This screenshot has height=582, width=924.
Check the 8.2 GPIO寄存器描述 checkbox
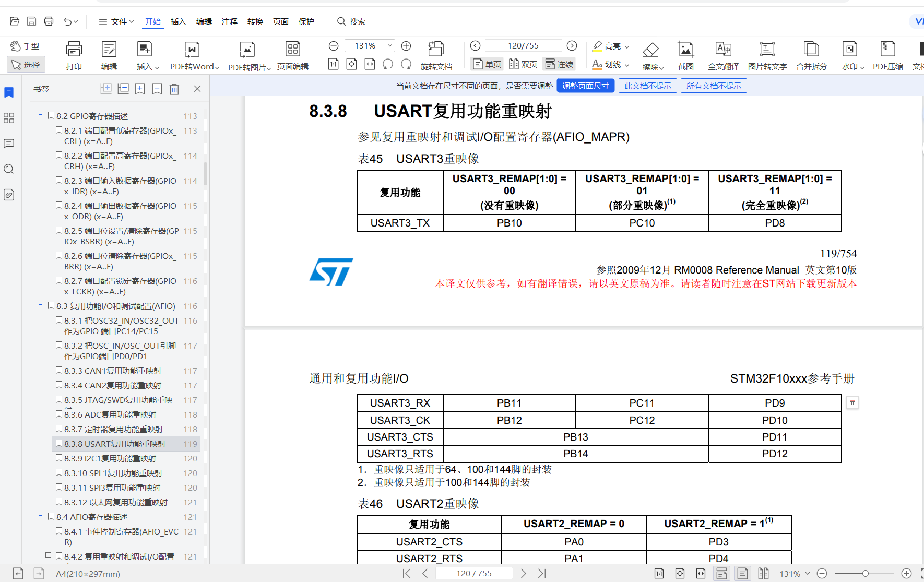pos(51,115)
